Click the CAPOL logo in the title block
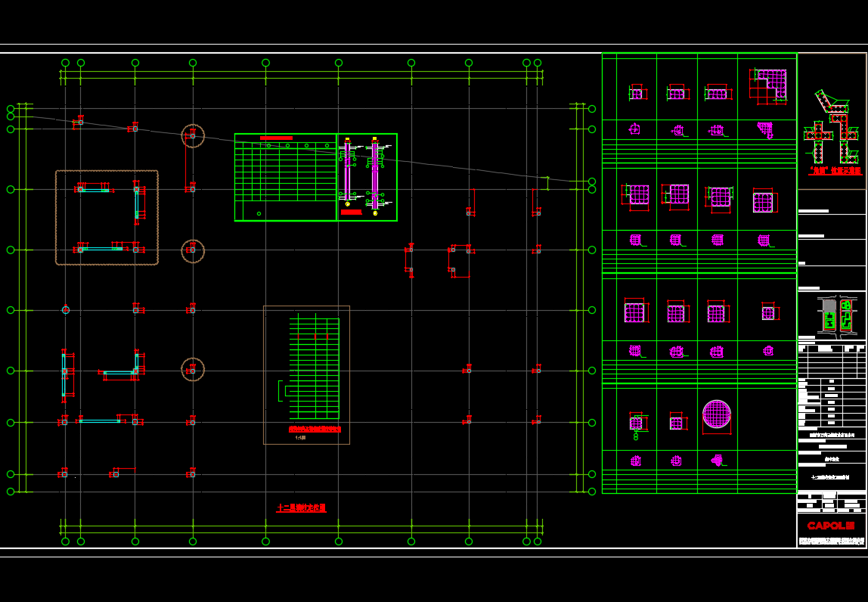Screen dimensions: 868x602 (831, 526)
